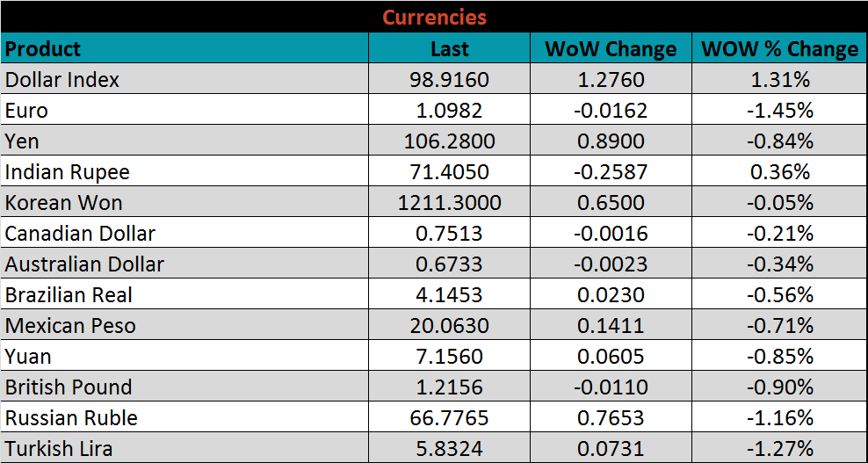Select the Last column header
The image size is (868, 463).
tap(449, 49)
